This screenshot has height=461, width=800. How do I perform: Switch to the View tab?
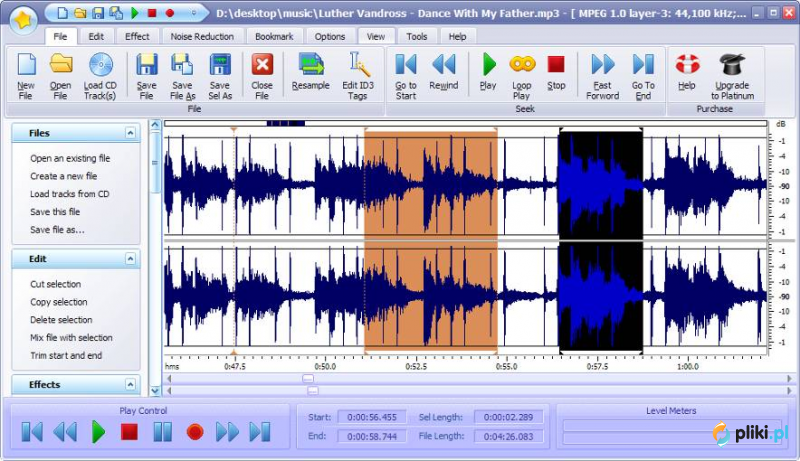tap(376, 37)
